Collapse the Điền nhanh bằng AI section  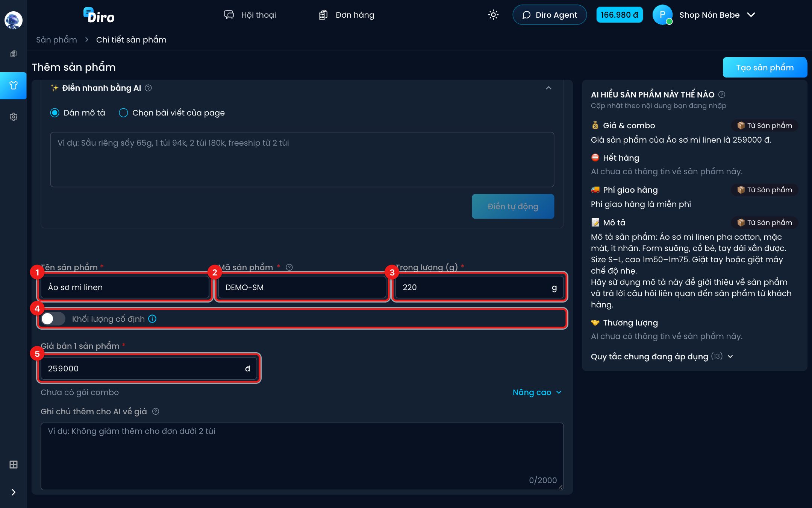(548, 88)
